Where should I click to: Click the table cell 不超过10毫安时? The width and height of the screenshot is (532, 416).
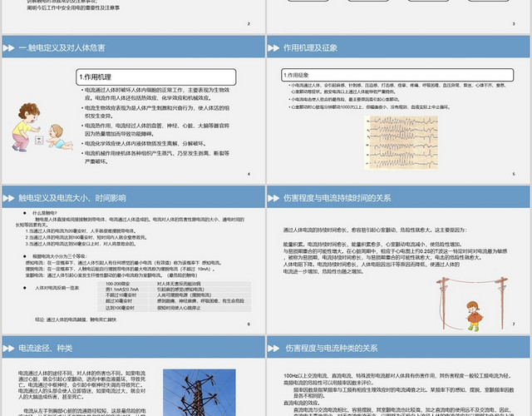121,295
